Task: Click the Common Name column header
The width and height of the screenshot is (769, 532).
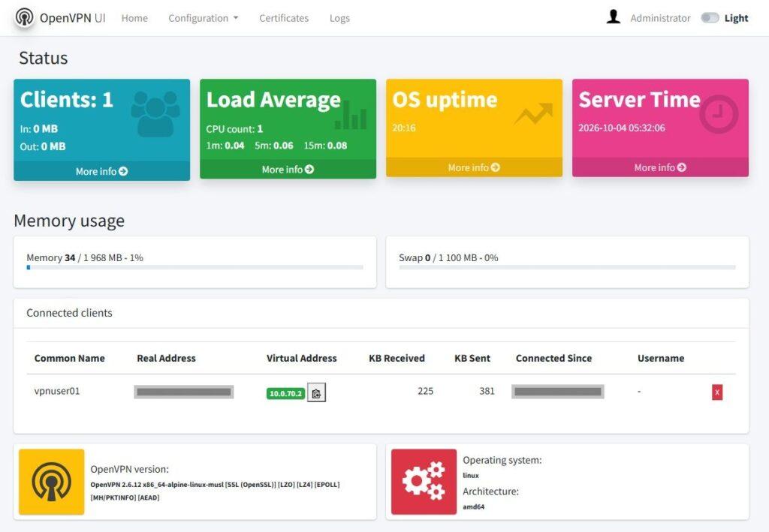Action: (70, 358)
